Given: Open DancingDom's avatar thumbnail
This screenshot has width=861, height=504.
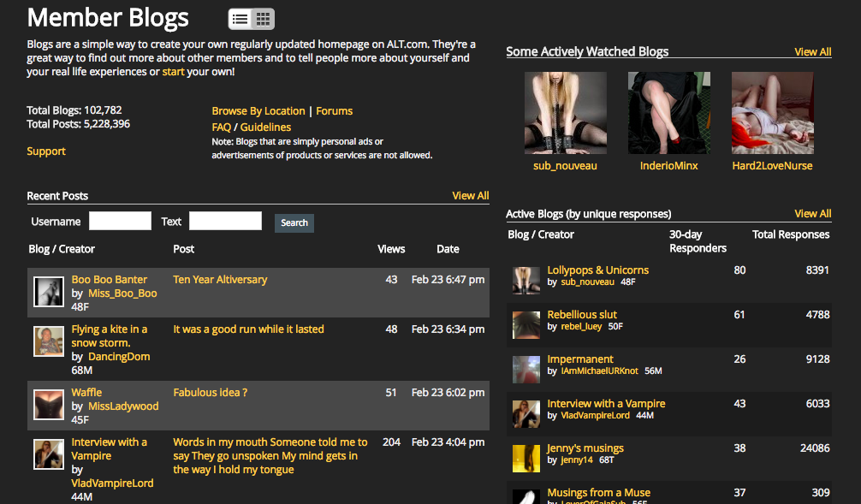Looking at the screenshot, I should [x=48, y=341].
